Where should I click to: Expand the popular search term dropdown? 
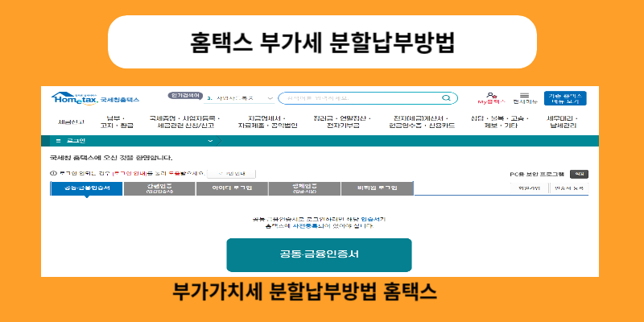click(270, 98)
